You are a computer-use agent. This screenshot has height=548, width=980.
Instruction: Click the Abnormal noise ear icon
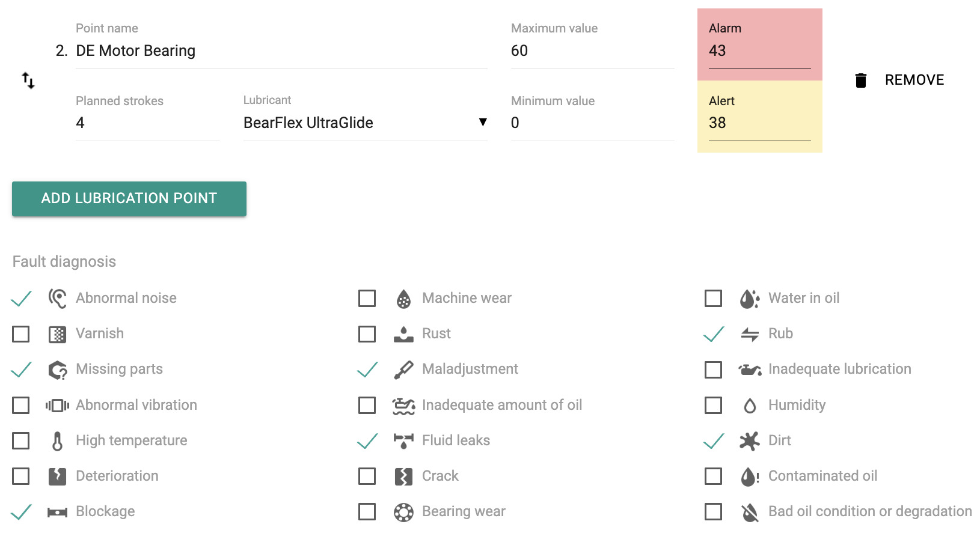pos(58,298)
